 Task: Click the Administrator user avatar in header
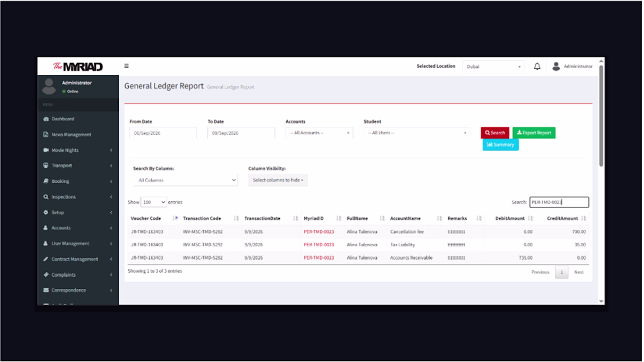556,66
